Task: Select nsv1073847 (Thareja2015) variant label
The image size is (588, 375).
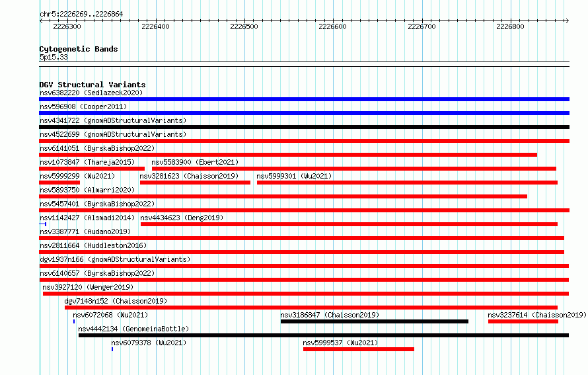Action: [x=87, y=162]
